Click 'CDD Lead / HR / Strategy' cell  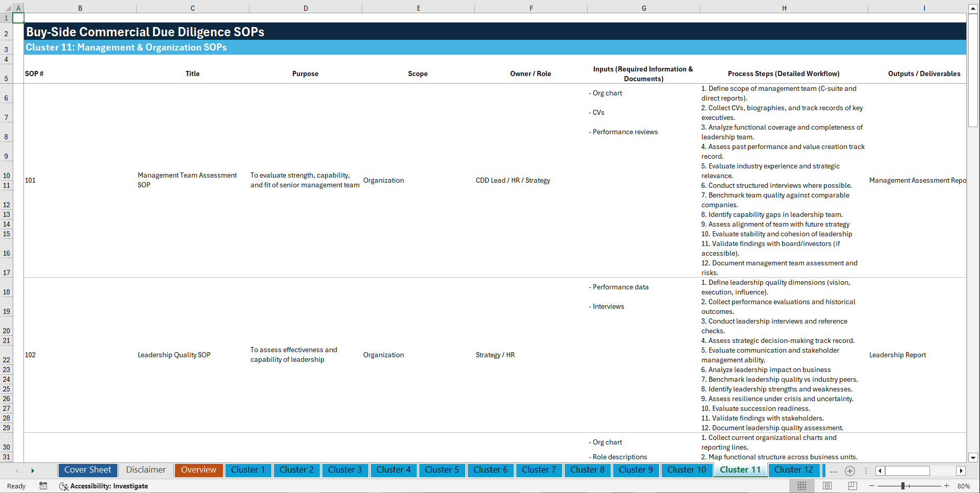[513, 181]
